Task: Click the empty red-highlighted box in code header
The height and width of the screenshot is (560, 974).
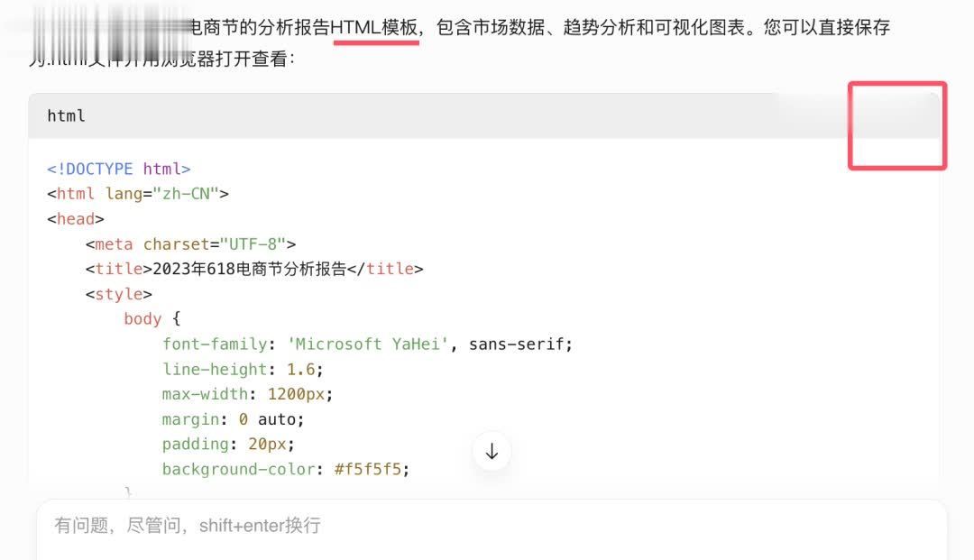Action: tap(896, 125)
